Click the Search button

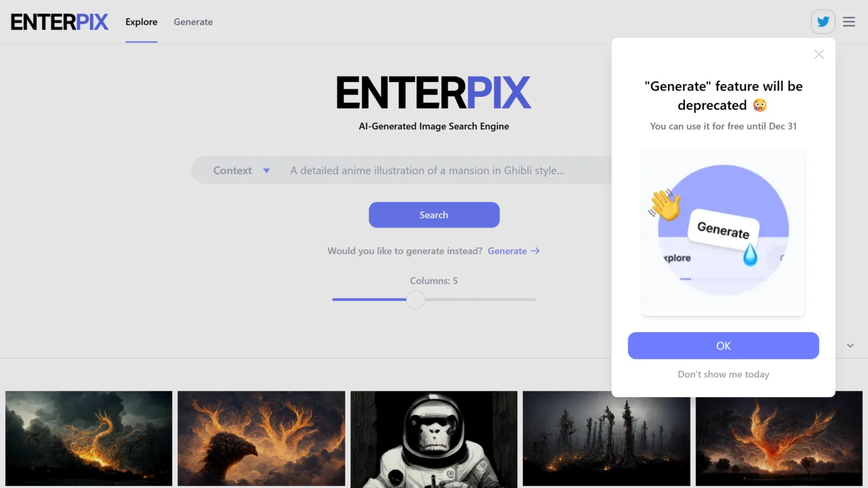[x=434, y=215]
